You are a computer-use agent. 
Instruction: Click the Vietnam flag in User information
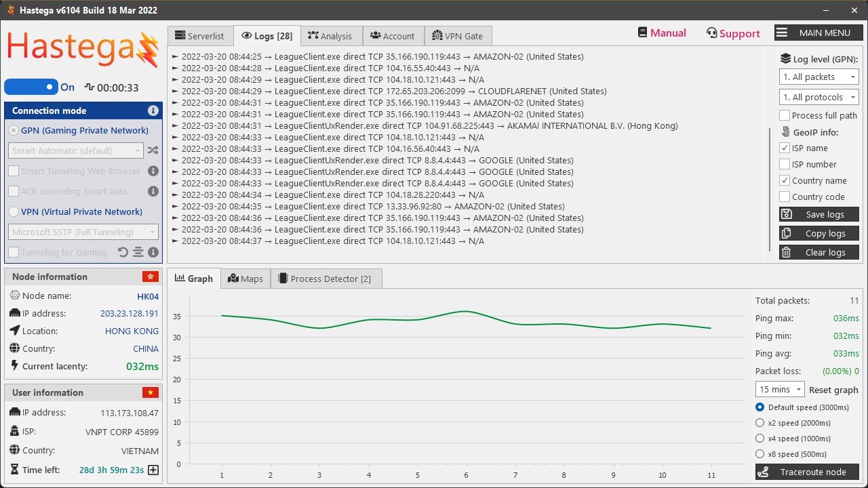point(151,392)
